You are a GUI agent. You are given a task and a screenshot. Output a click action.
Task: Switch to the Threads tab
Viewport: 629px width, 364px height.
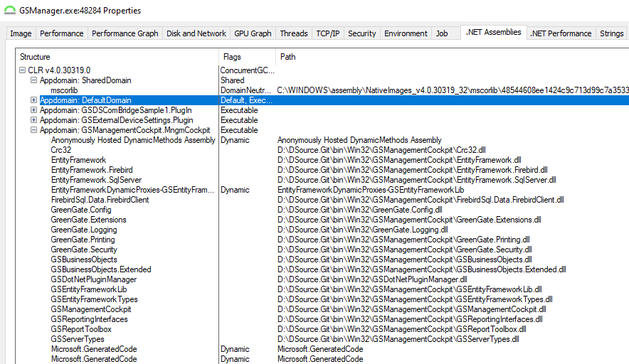pyautogui.click(x=294, y=33)
